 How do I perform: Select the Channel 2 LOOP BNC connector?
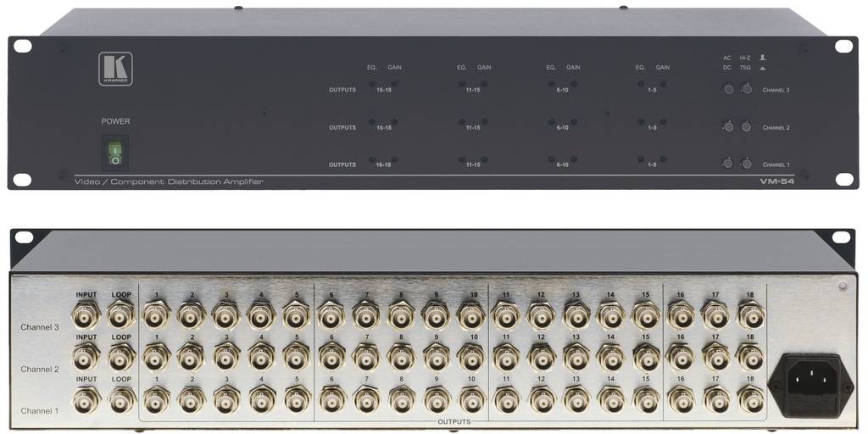121,357
